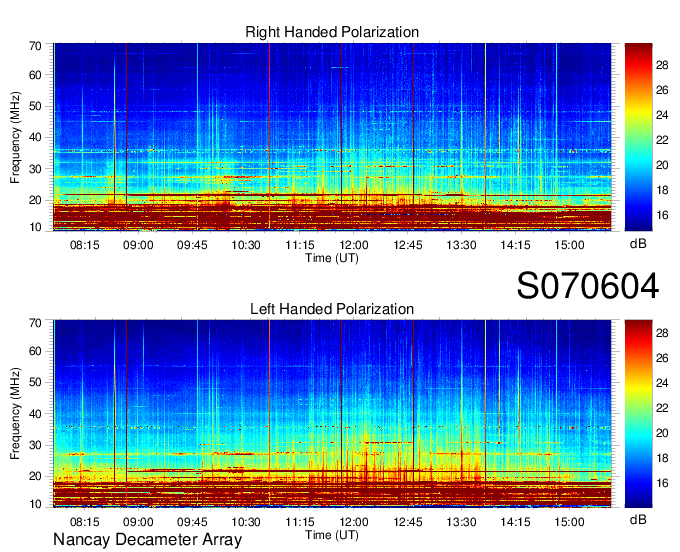680x552 pixels.
Task: Click the 08:15 time tick of Right Handed plot
Action: coord(85,245)
